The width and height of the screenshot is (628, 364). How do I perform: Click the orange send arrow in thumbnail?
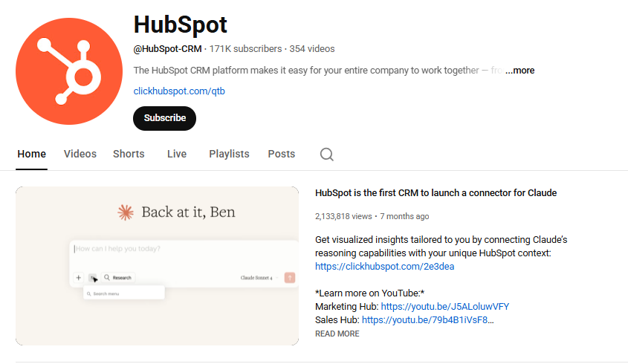[289, 278]
